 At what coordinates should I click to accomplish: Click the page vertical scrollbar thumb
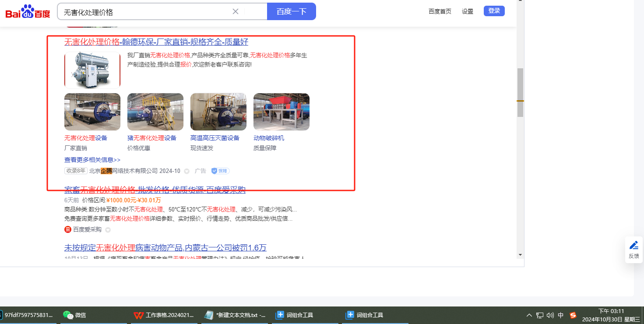pos(520,92)
